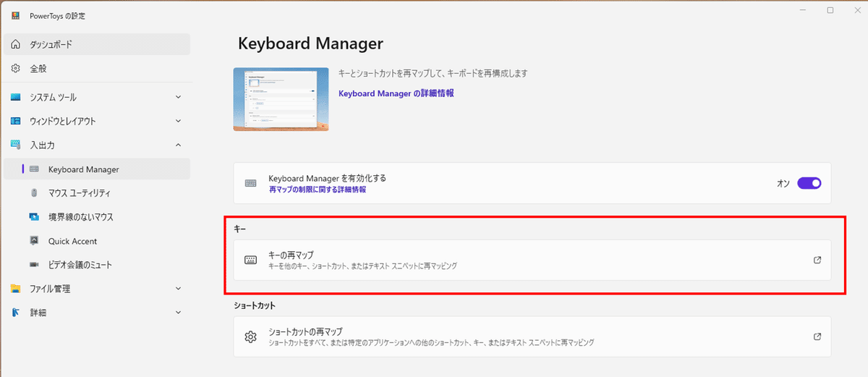Expand the 詳細 section chevron

pos(179,313)
